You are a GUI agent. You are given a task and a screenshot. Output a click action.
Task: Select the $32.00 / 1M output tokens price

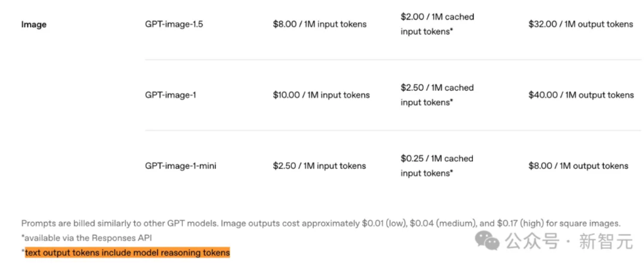pos(580,24)
